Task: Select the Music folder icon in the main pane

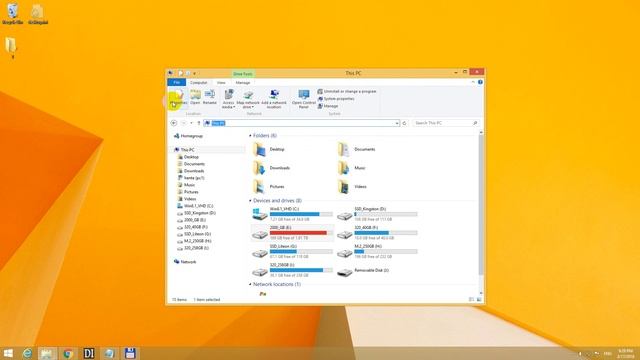Action: coord(344,168)
